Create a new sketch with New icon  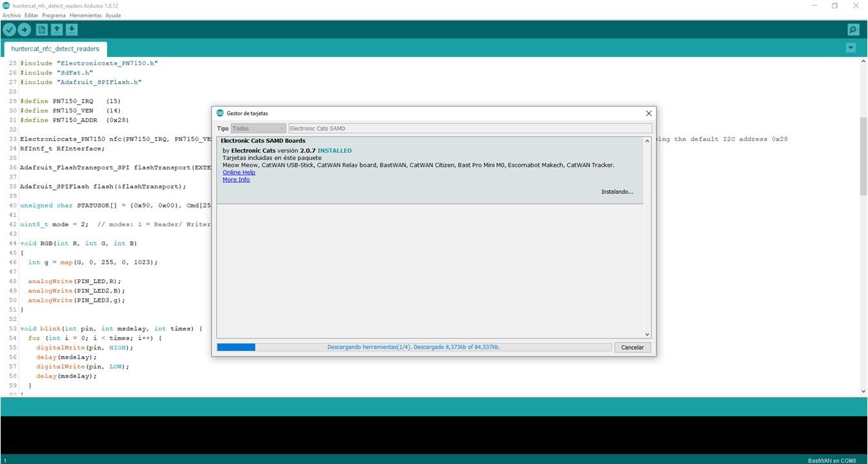41,30
